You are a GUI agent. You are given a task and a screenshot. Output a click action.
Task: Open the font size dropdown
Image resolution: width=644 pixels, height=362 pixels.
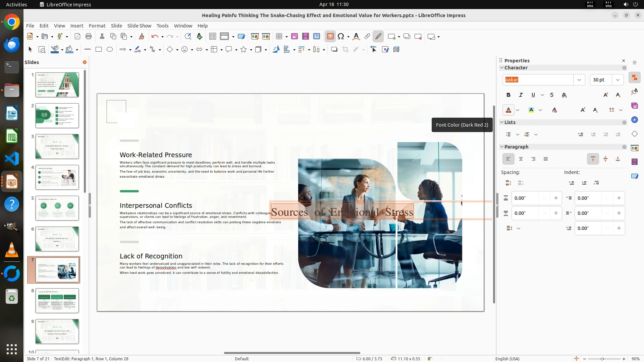coord(618,80)
